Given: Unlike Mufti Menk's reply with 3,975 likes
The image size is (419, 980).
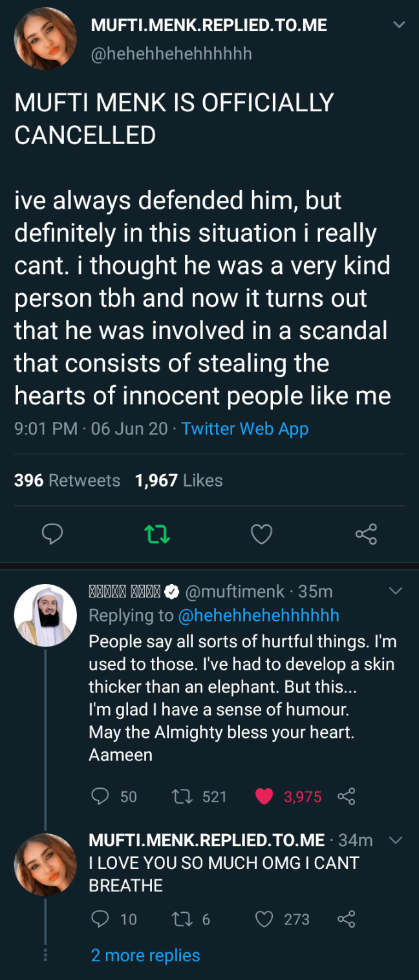Looking at the screenshot, I should pos(264,797).
